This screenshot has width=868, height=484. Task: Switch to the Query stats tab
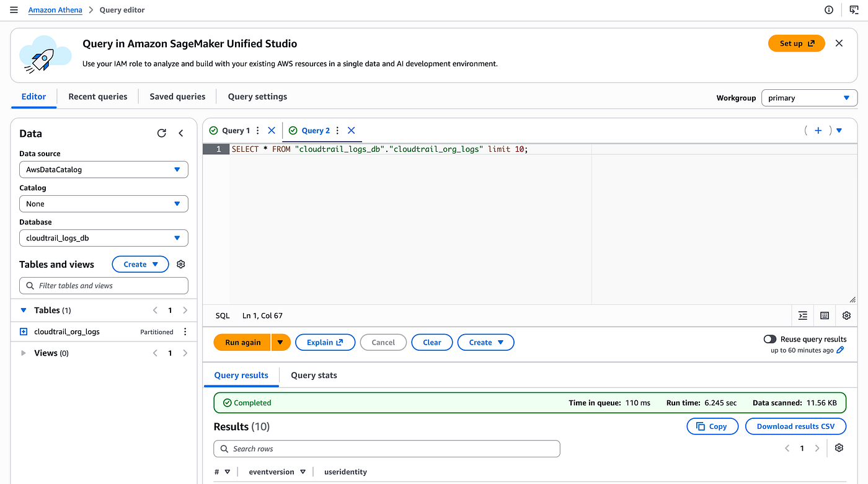(x=314, y=376)
